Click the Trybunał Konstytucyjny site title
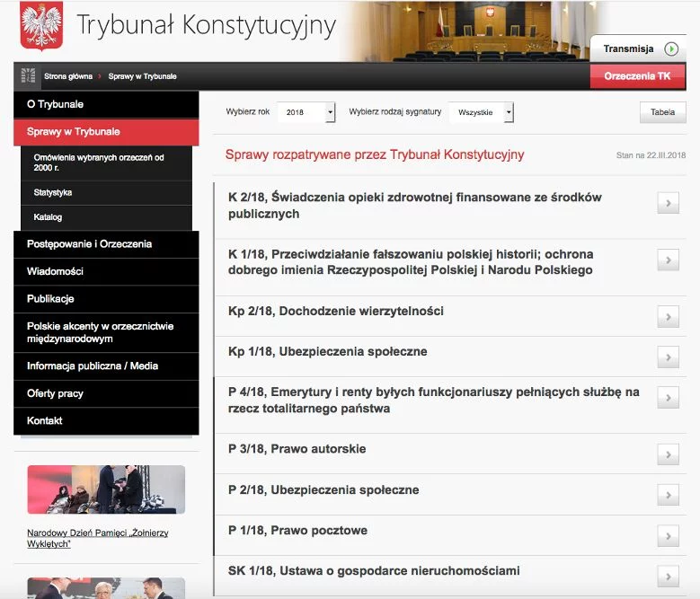 (x=207, y=25)
